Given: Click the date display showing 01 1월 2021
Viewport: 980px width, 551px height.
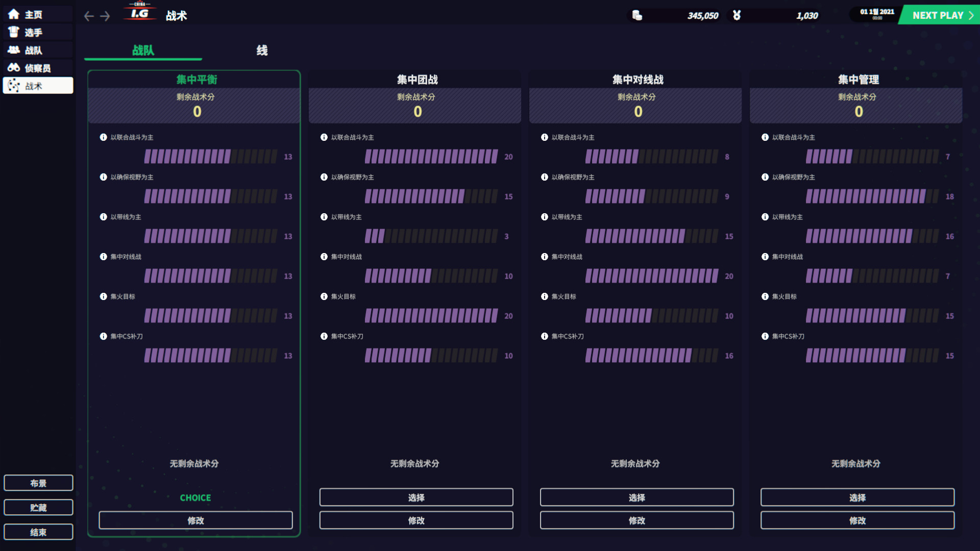Looking at the screenshot, I should [874, 14].
